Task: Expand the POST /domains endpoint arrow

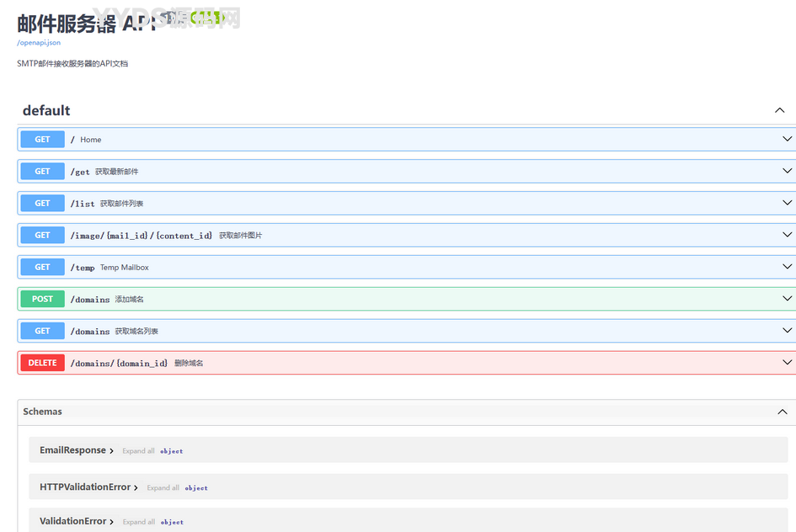Action: [x=787, y=299]
